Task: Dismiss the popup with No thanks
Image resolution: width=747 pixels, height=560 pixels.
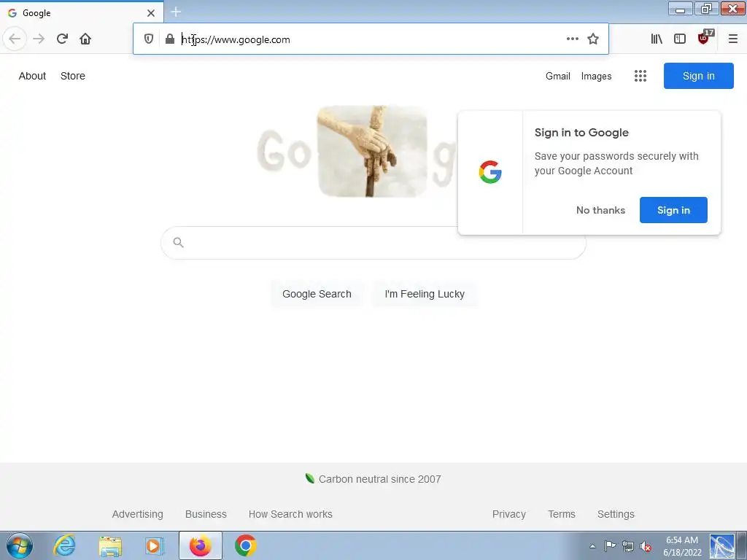Action: tap(600, 210)
